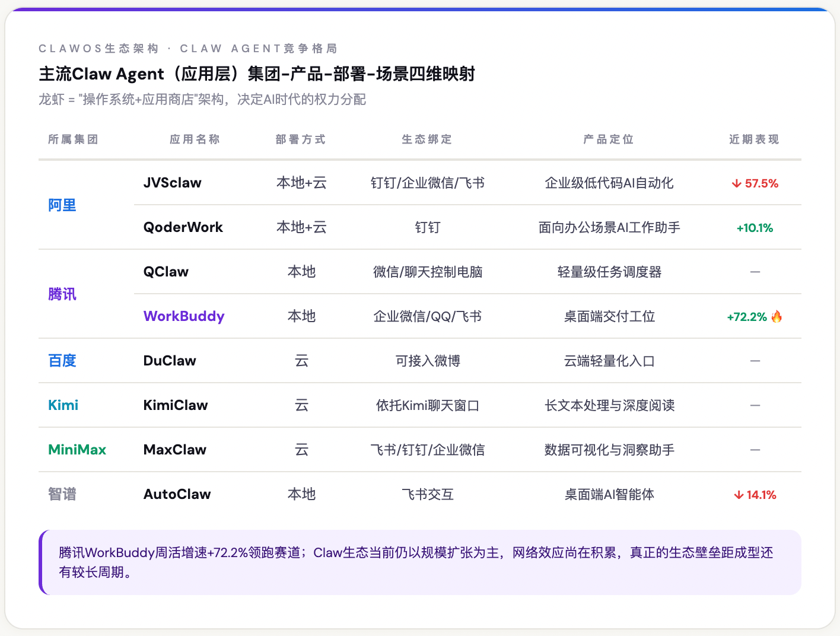The image size is (840, 636).
Task: Select the JVSclaw app name
Action: (x=173, y=183)
